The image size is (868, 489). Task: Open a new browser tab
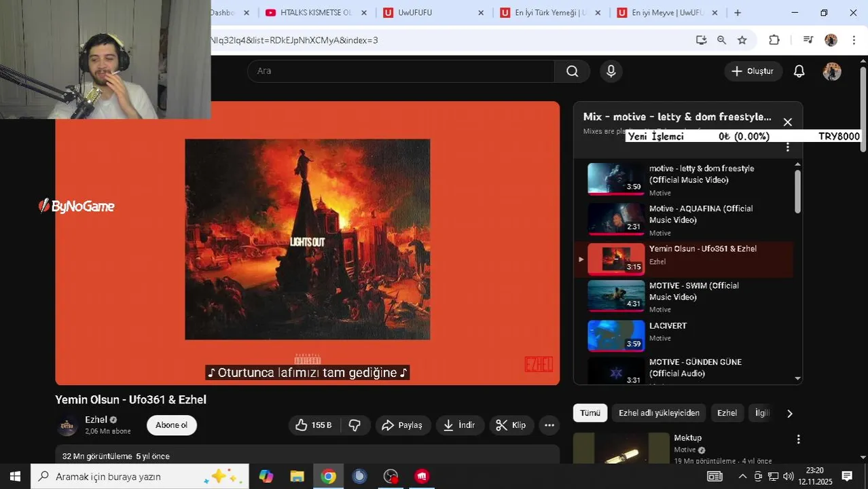click(738, 13)
